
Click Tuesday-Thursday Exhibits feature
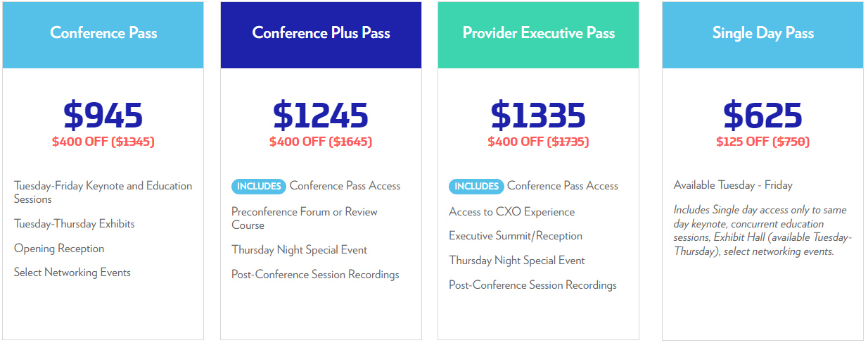(x=75, y=224)
